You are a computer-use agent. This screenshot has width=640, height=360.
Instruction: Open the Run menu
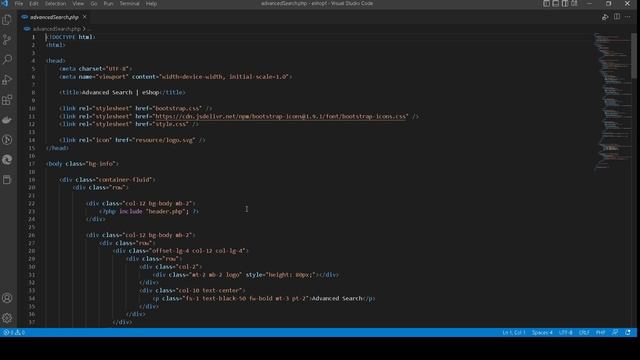click(x=108, y=3)
